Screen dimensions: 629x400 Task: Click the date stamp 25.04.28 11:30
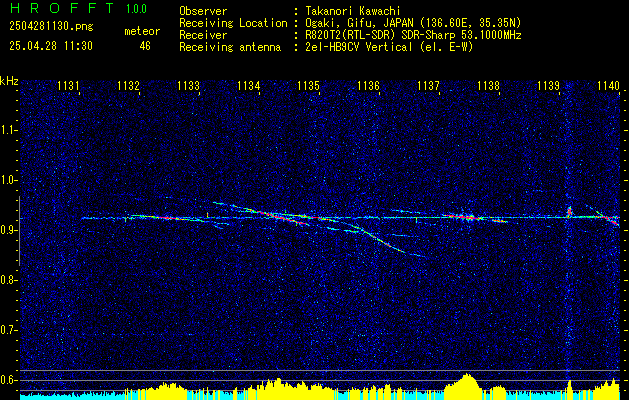pos(51,46)
